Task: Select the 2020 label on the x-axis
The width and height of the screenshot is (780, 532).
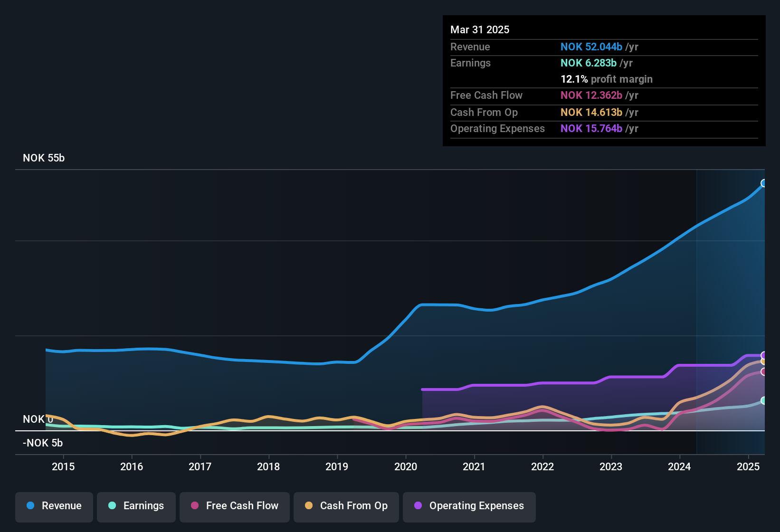Action: [406, 466]
